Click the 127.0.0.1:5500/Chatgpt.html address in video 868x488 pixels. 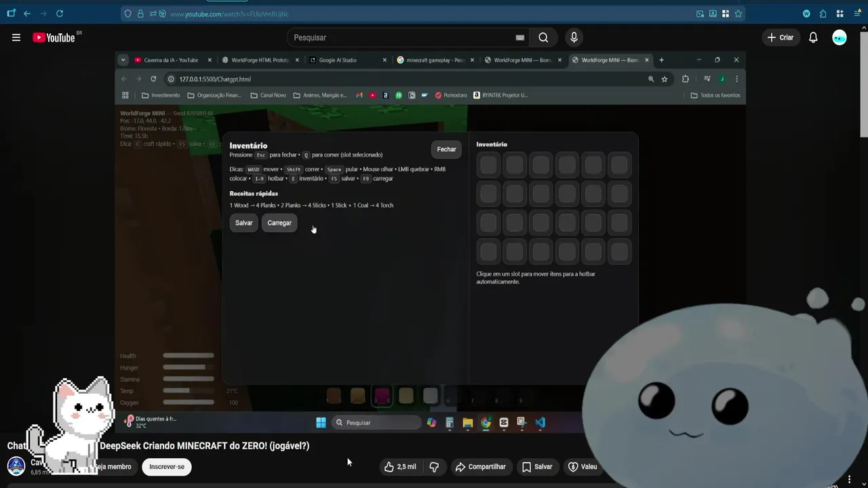(215, 79)
